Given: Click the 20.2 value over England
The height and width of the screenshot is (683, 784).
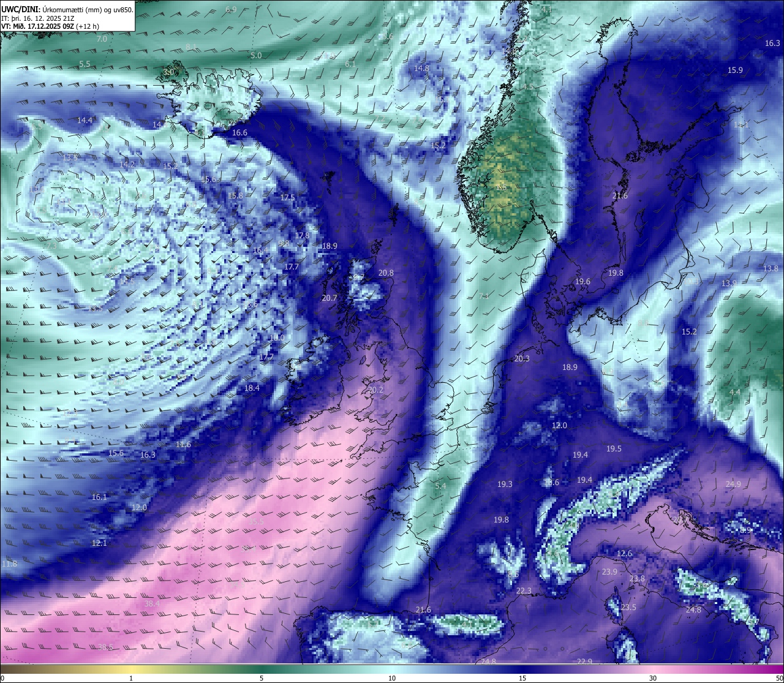Looking at the screenshot, I should [375, 390].
